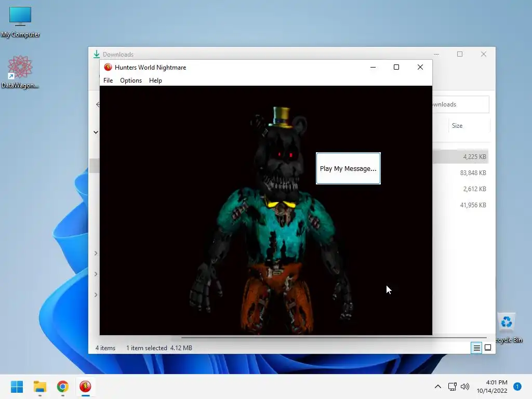Open the volume tray icon

pos(465,387)
